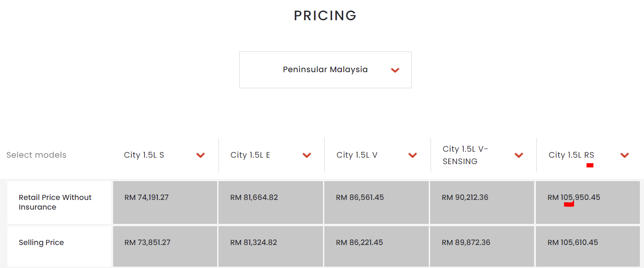This screenshot has width=644, height=268.
Task: Click chevron next to City 1.5L V
Action: [413, 155]
